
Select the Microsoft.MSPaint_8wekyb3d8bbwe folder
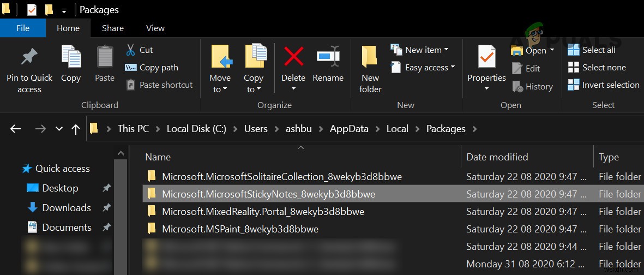tap(240, 229)
